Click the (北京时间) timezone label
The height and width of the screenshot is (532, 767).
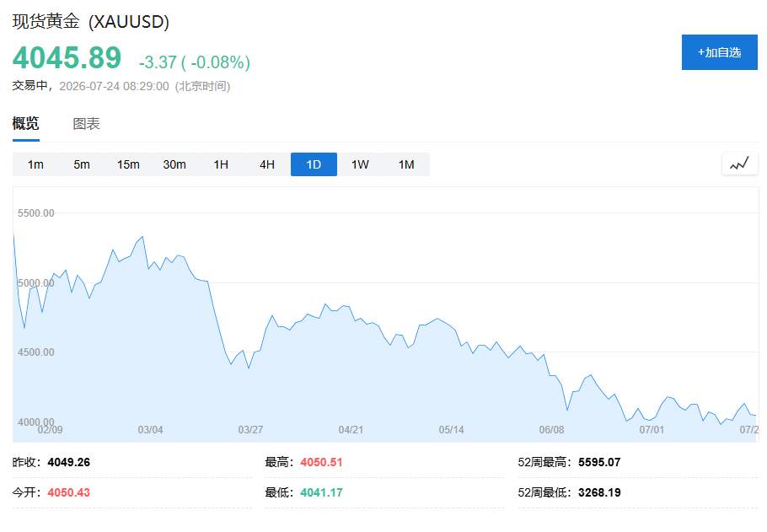pos(202,86)
